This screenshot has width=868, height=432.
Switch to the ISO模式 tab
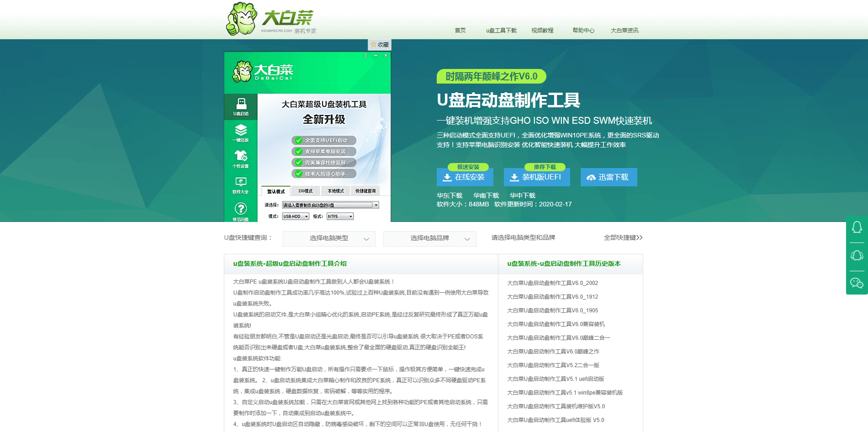(x=305, y=191)
